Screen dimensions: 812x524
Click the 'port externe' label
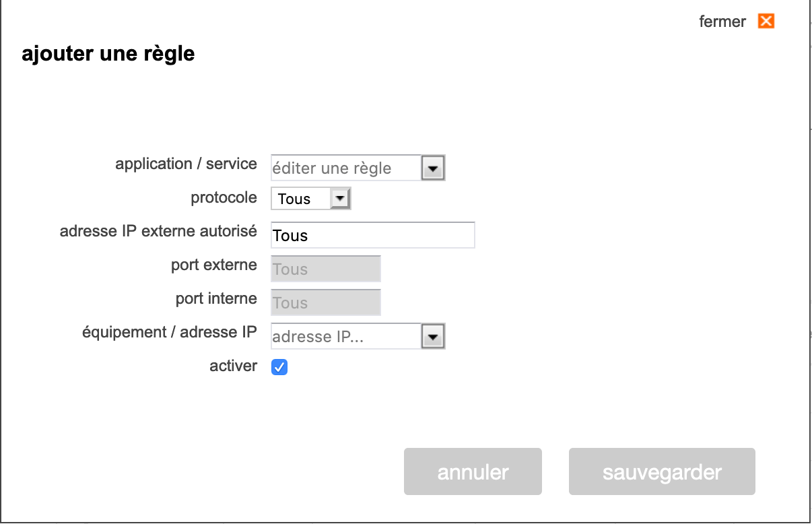click(x=213, y=265)
